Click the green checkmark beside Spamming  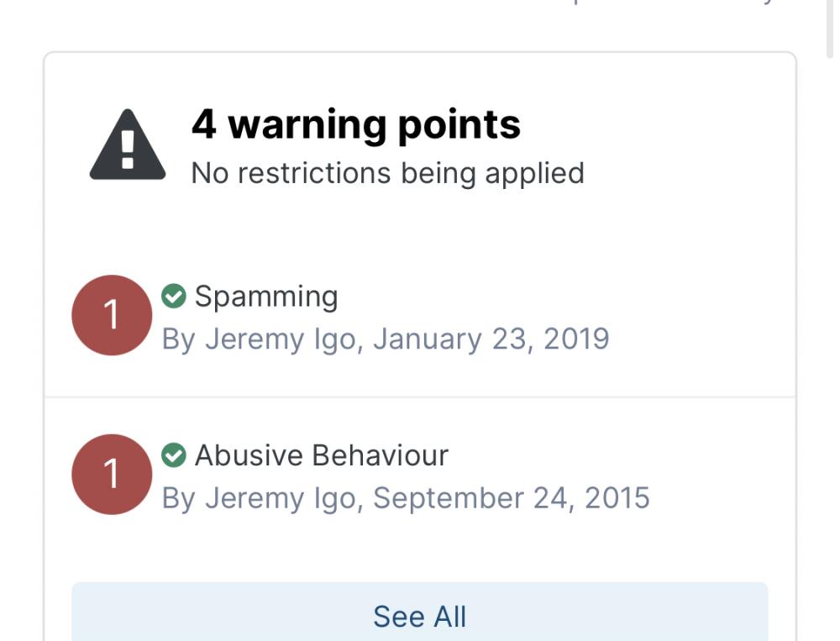[173, 297]
